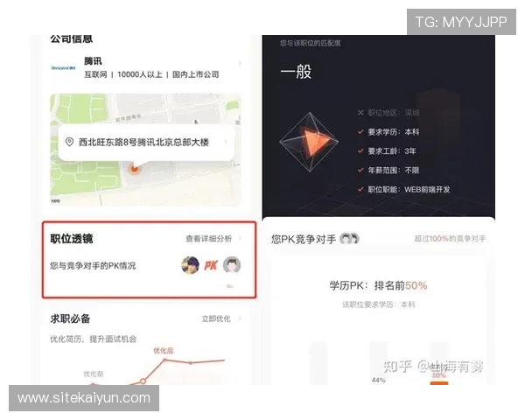Click the X icon beside 职位地区
The image size is (525, 420).
tap(360, 113)
